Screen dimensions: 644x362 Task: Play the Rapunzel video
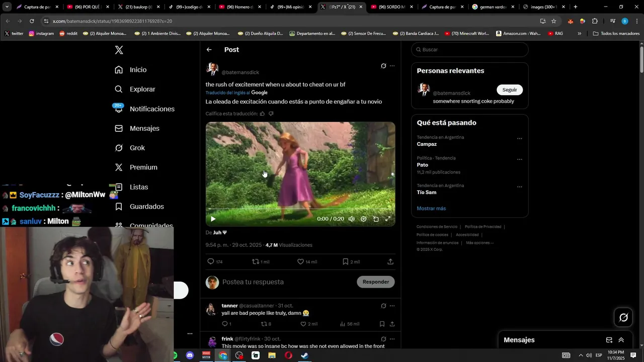213,219
